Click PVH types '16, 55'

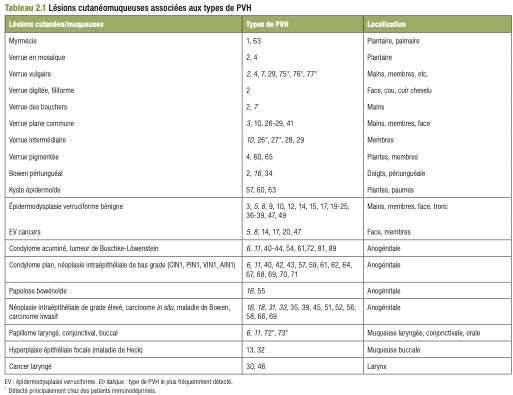click(256, 291)
